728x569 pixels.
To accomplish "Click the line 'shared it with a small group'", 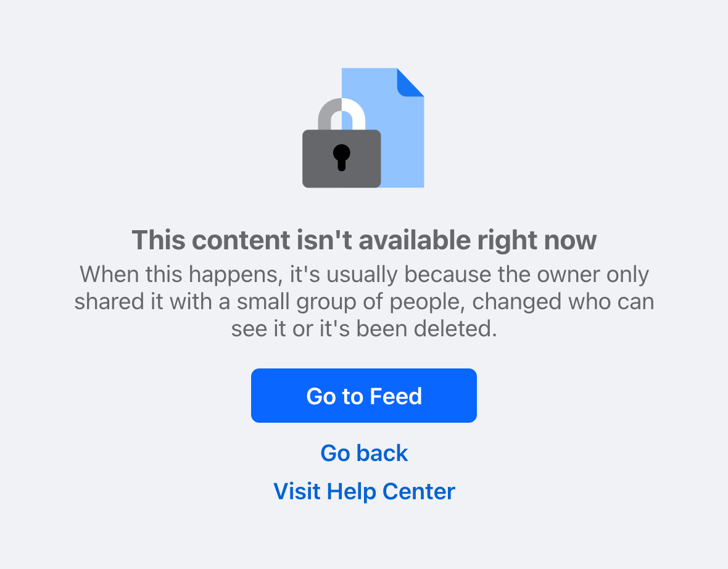I will click(x=364, y=301).
